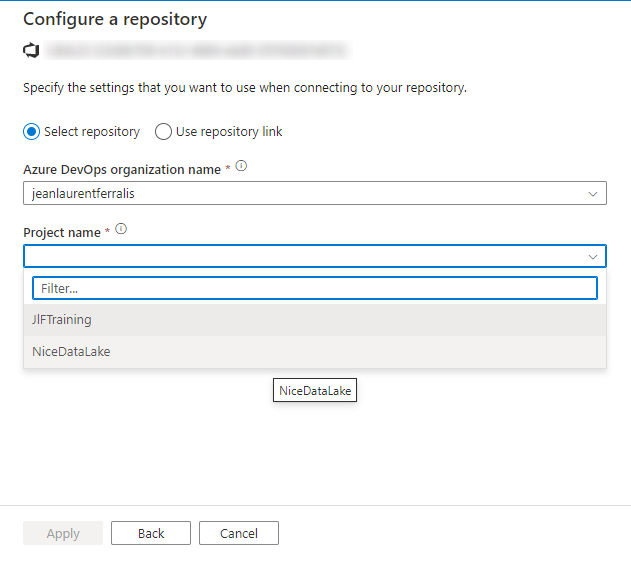
Task: Select JlFTraining from the project list
Action: coord(315,320)
